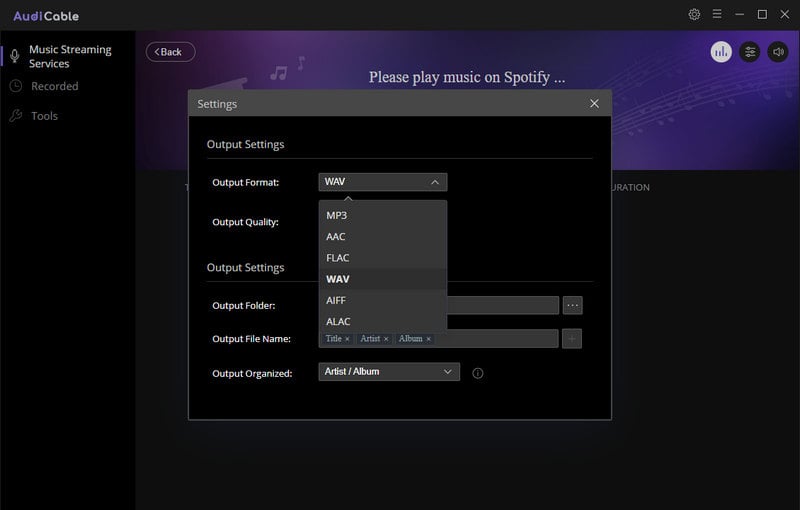800x510 pixels.
Task: Click the Output Quality label
Action: coord(245,222)
